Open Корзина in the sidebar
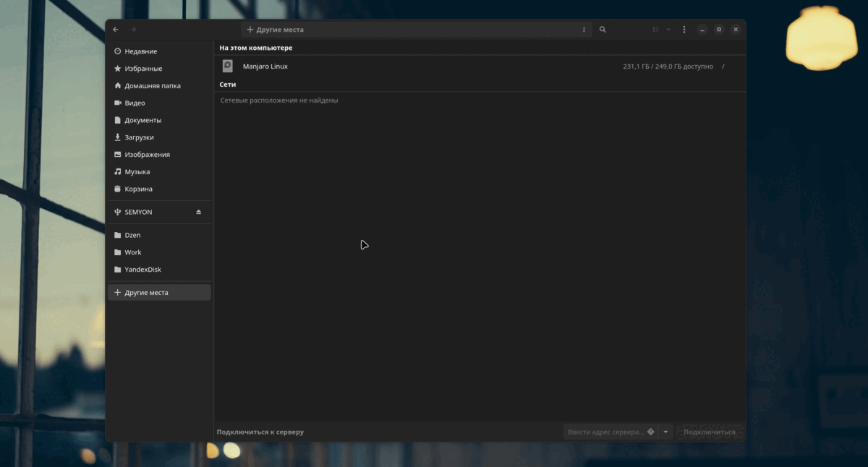This screenshot has height=467, width=868. click(138, 189)
